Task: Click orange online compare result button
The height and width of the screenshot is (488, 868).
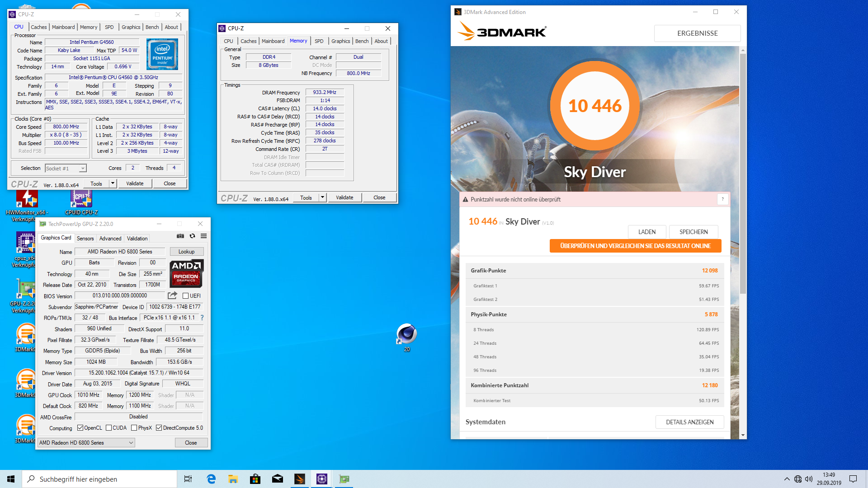Action: coord(635,246)
